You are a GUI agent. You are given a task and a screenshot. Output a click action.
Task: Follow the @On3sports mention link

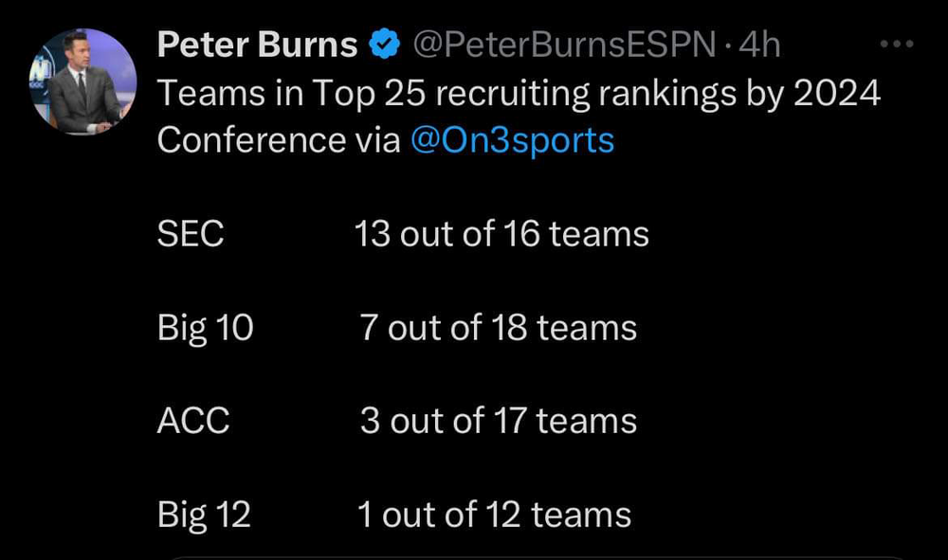pos(513,140)
